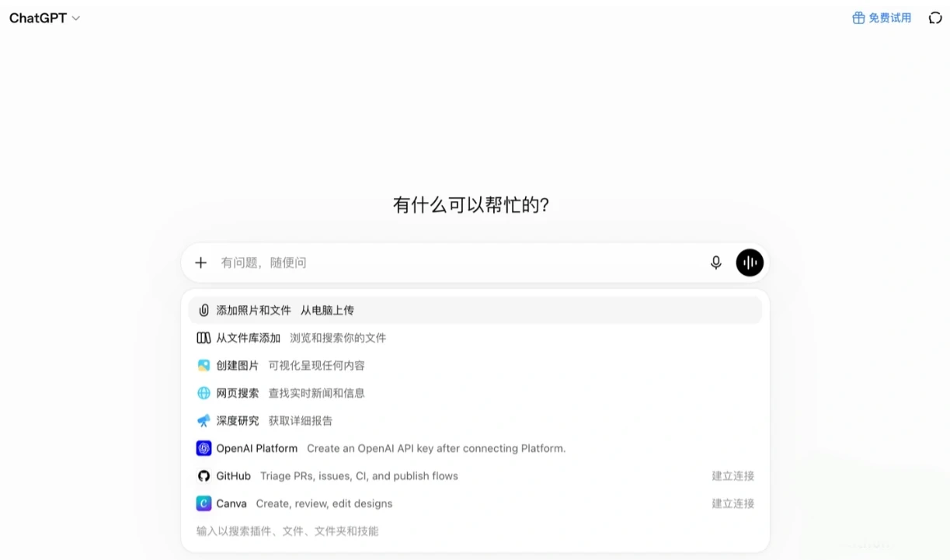The height and width of the screenshot is (560, 950).
Task: Click the library books icon
Action: pyautogui.click(x=204, y=338)
